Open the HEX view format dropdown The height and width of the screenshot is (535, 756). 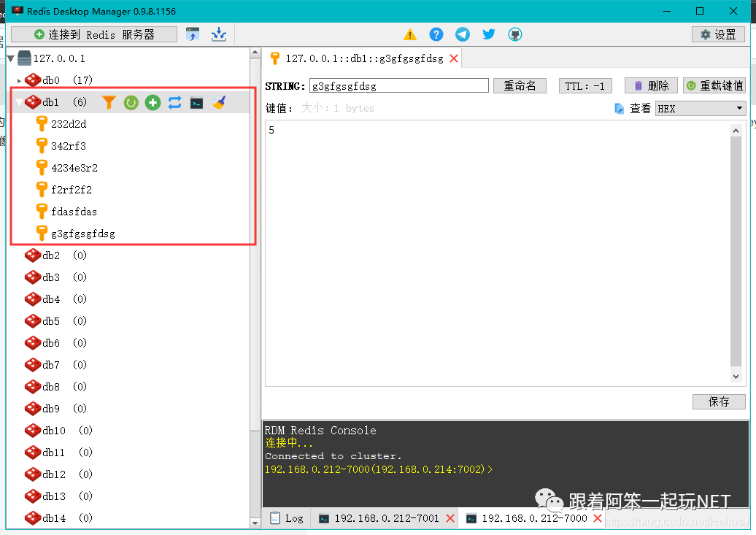pyautogui.click(x=701, y=109)
